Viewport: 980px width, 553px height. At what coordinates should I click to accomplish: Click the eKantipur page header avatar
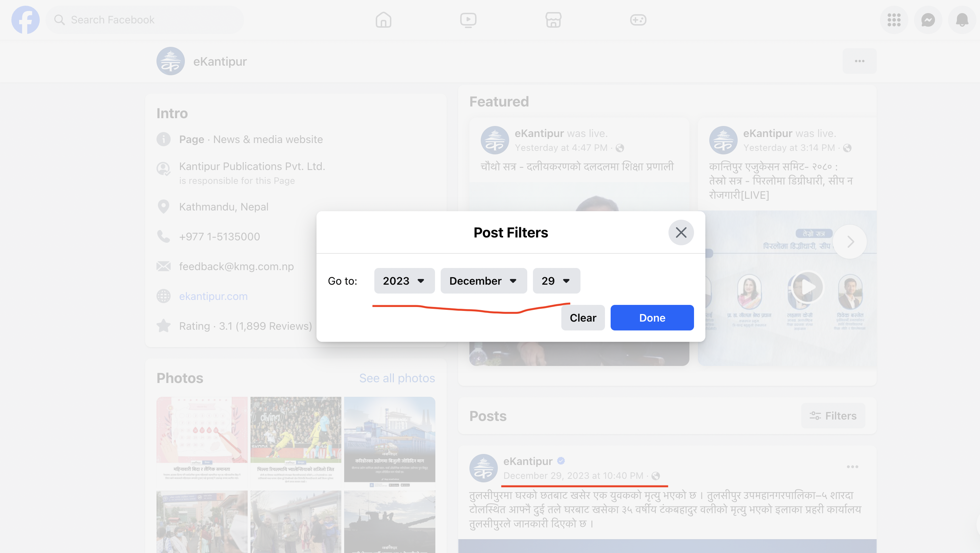(x=170, y=61)
